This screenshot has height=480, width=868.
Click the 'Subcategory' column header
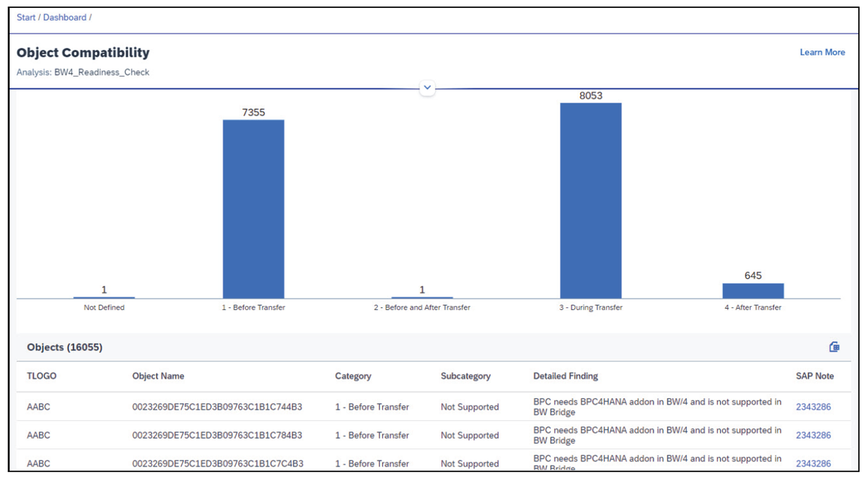pyautogui.click(x=464, y=376)
